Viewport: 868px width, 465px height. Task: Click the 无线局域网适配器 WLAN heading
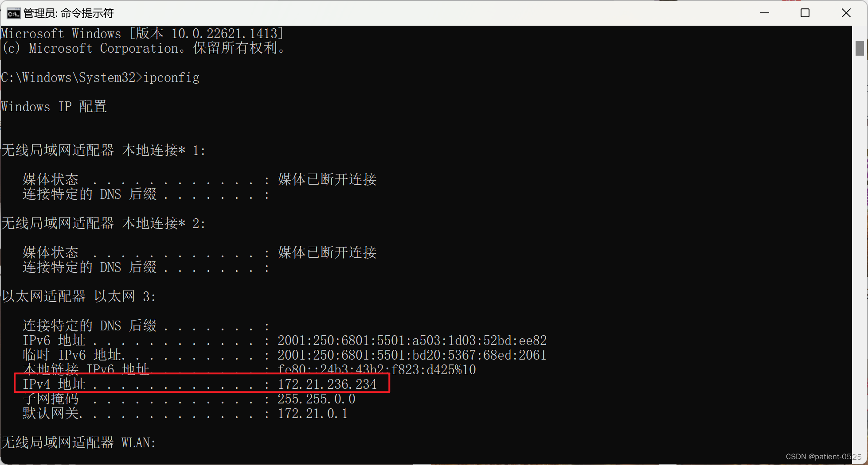(x=79, y=442)
